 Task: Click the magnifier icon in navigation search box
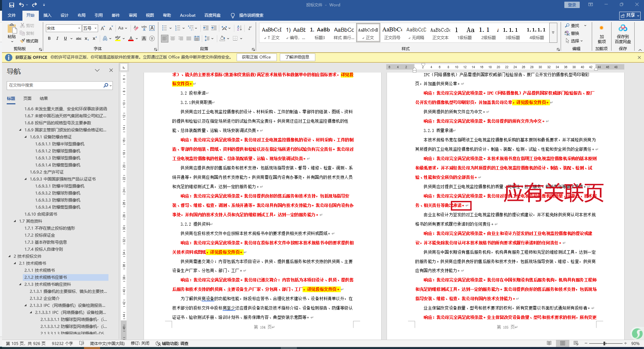click(x=106, y=85)
